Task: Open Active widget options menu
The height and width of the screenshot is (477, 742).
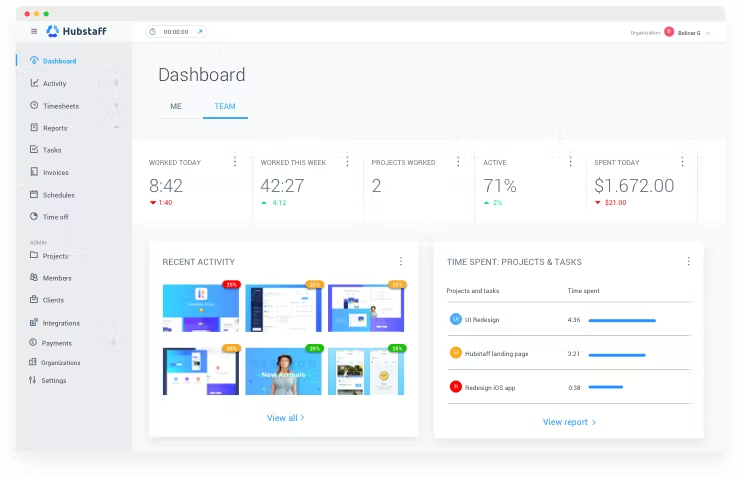Action: pos(570,161)
